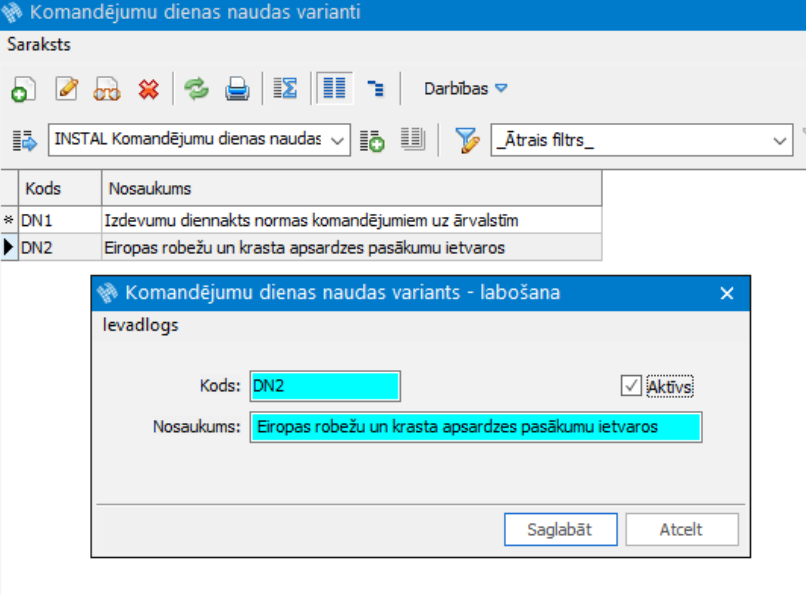The width and height of the screenshot is (806, 595).
Task: Click the Kods input field containing DN2
Action: click(x=325, y=386)
